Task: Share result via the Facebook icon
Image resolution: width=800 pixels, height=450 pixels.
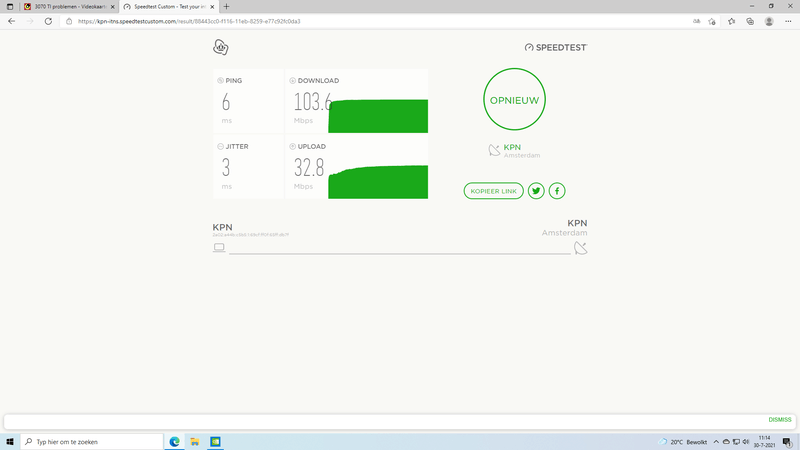Action: tap(557, 191)
